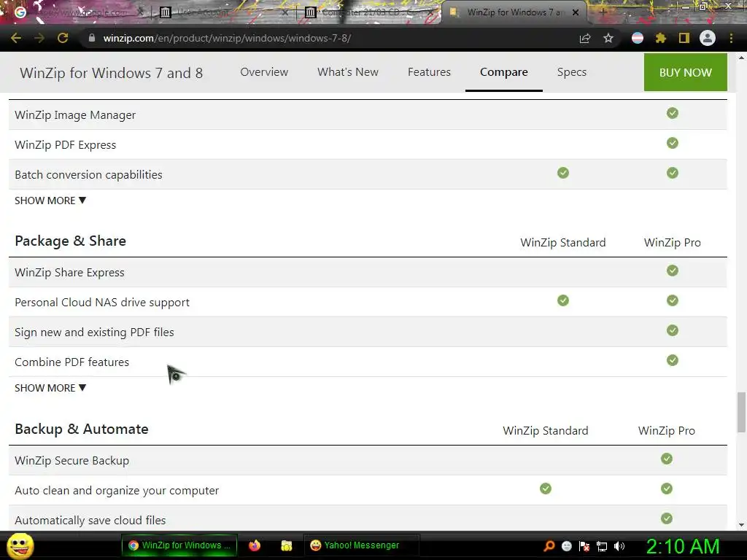The image size is (747, 560).
Task: Click Auto clean Standard checkmark
Action: tap(546, 489)
